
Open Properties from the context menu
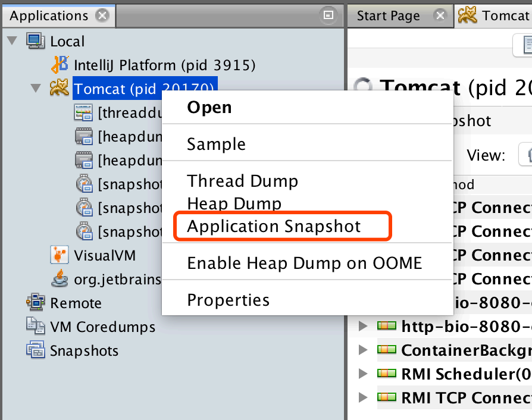click(308, 300)
